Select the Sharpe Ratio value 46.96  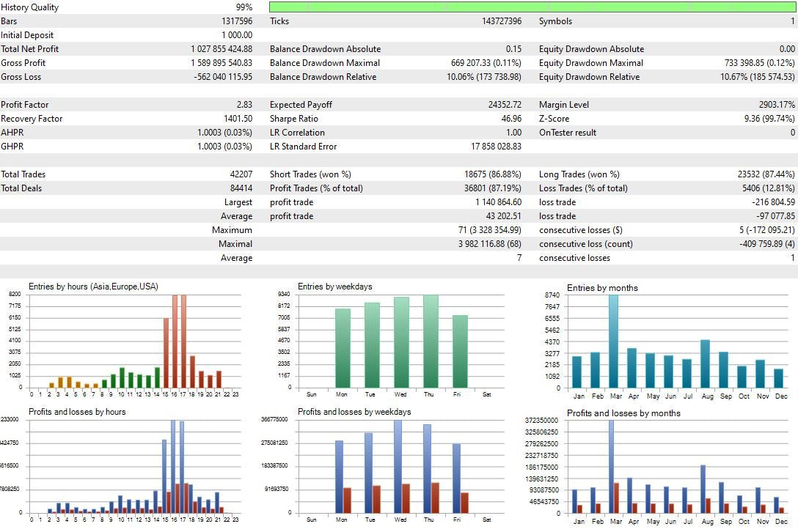[510, 119]
